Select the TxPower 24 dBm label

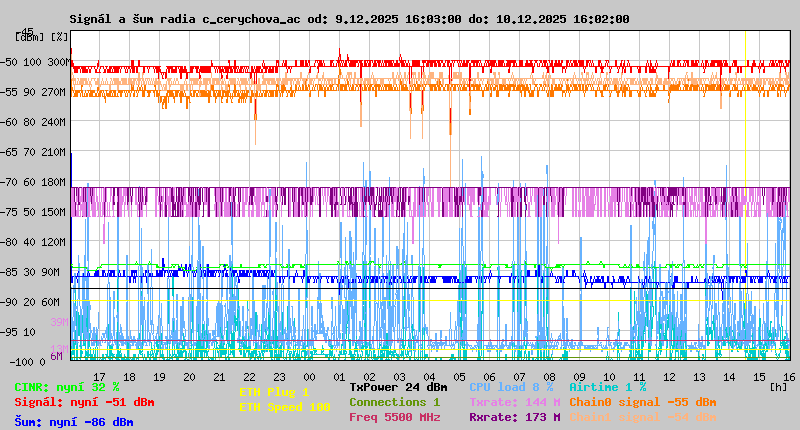[398, 387]
